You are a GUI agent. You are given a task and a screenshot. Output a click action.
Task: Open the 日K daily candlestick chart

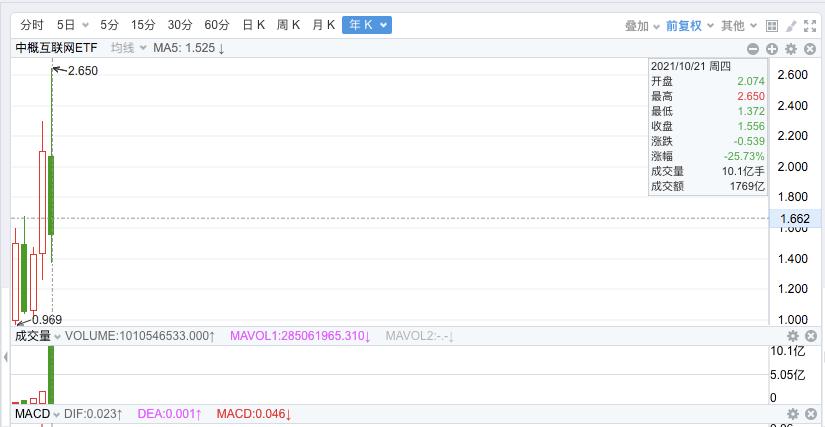[254, 25]
